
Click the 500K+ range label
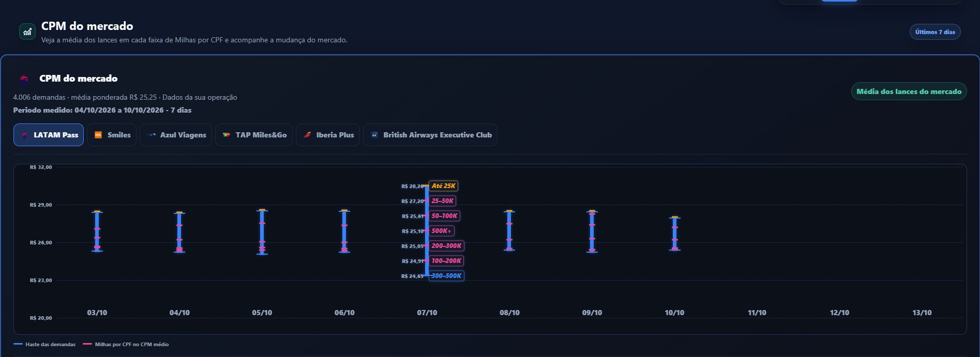[x=442, y=231]
